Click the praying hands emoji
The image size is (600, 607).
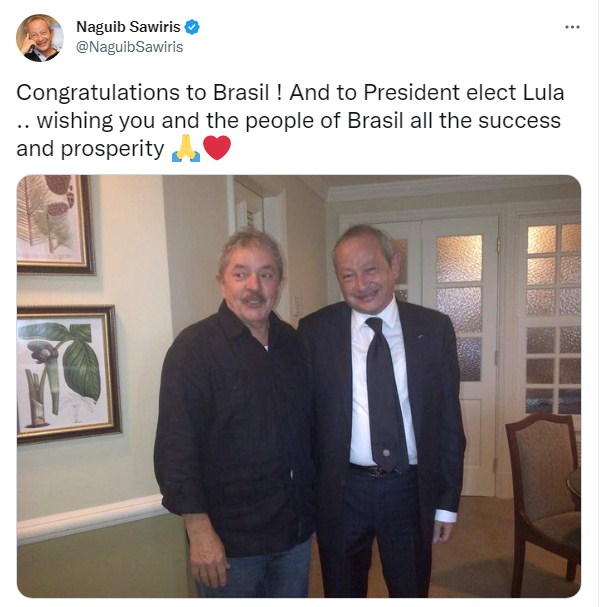pyautogui.click(x=186, y=149)
